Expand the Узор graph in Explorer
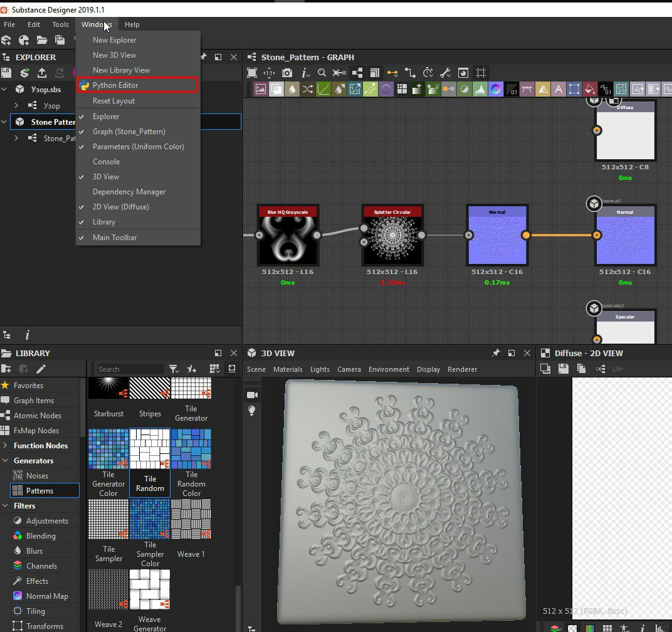This screenshot has width=672, height=632. (x=16, y=105)
